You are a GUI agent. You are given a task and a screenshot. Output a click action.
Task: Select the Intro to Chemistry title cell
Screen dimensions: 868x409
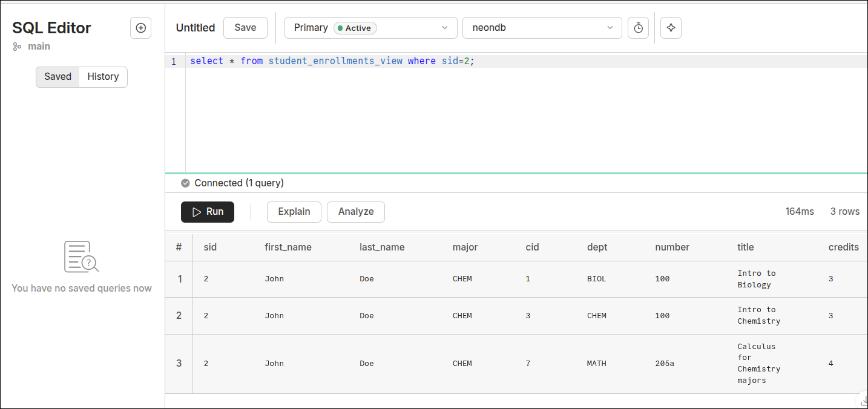click(758, 315)
